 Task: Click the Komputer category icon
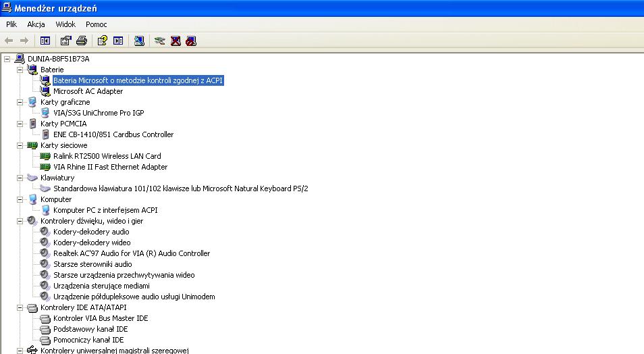(32, 199)
